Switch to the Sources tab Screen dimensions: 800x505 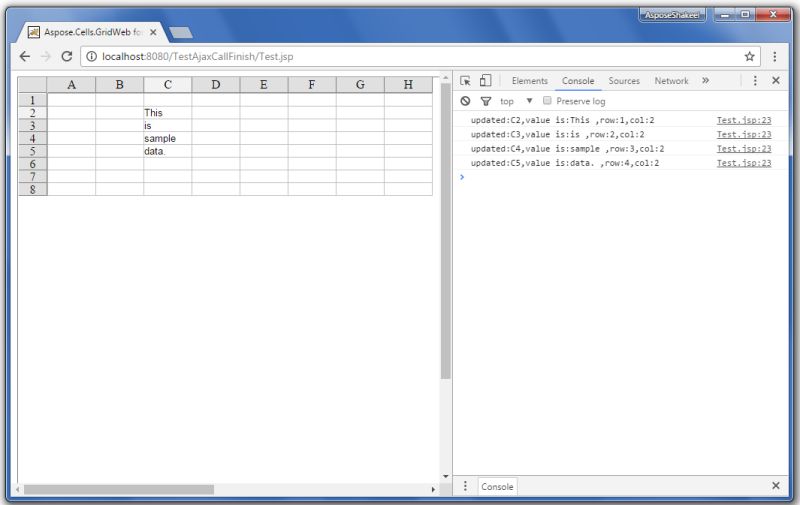[623, 81]
